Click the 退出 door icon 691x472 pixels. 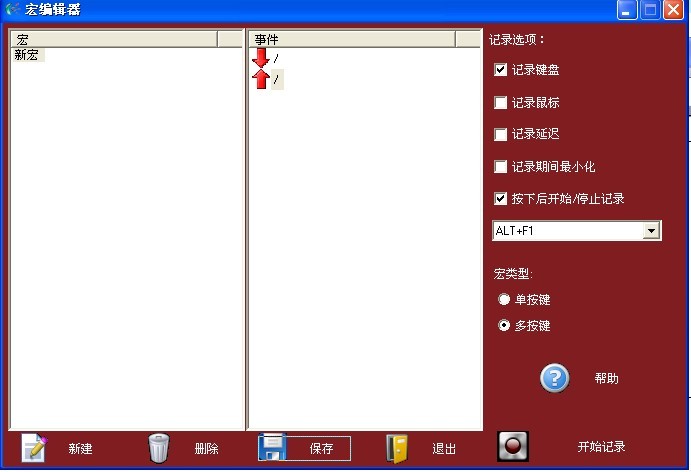click(397, 449)
